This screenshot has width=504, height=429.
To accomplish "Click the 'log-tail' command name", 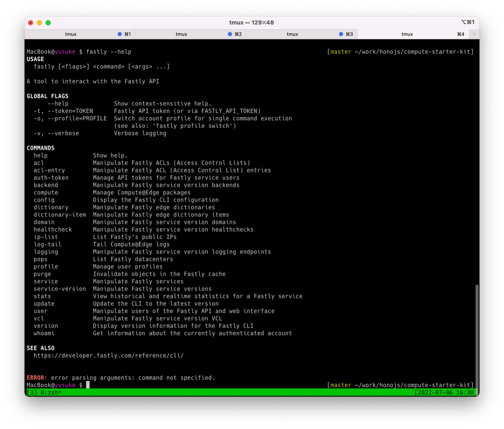I will (48, 245).
